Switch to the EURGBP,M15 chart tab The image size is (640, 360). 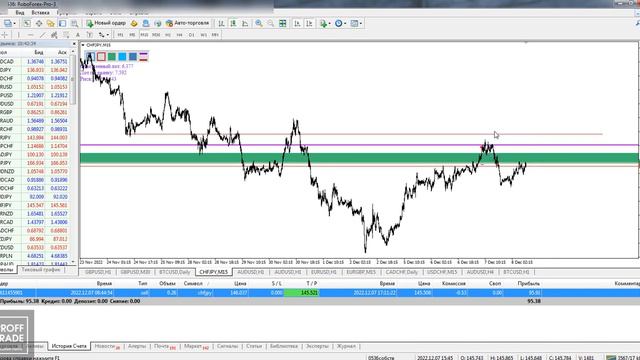click(361, 272)
